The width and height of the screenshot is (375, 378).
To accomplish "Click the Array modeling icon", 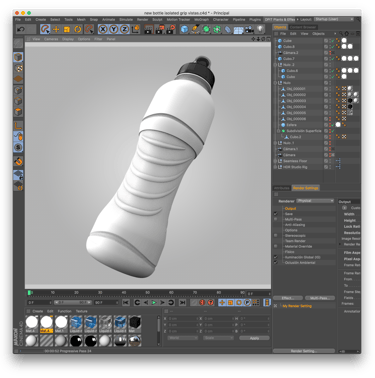I will pyautogui.click(x=217, y=29).
